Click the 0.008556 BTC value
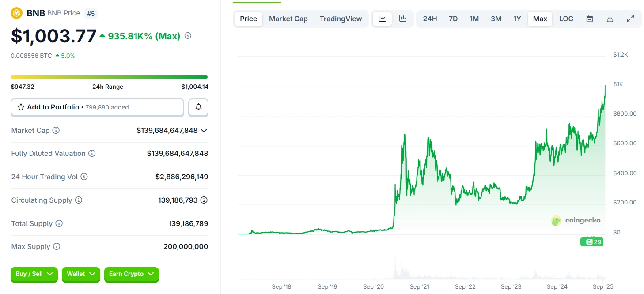Screen dimensions: 644x294 (x=31, y=56)
